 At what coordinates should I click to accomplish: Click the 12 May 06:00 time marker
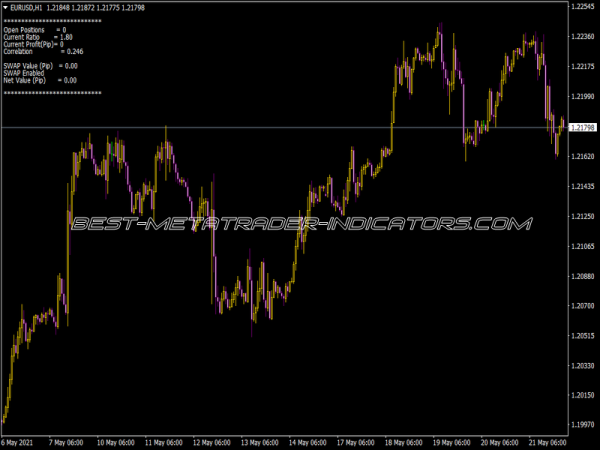click(212, 443)
